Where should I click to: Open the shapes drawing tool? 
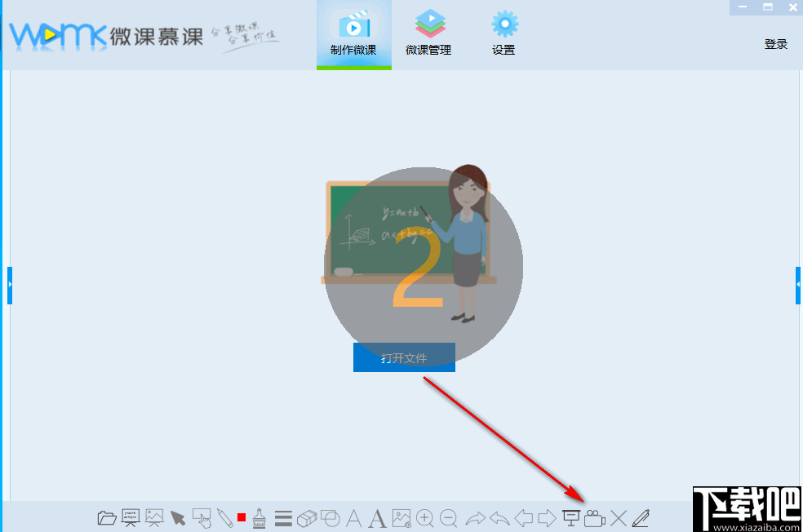pyautogui.click(x=331, y=518)
